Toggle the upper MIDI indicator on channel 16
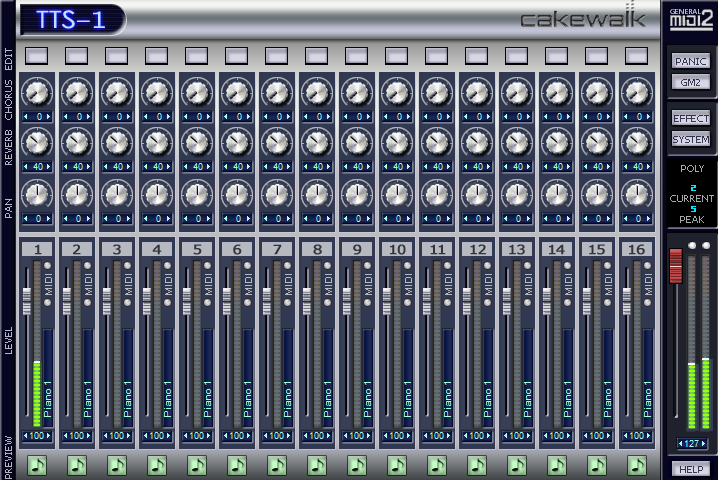This screenshot has width=718, height=480. [647, 266]
